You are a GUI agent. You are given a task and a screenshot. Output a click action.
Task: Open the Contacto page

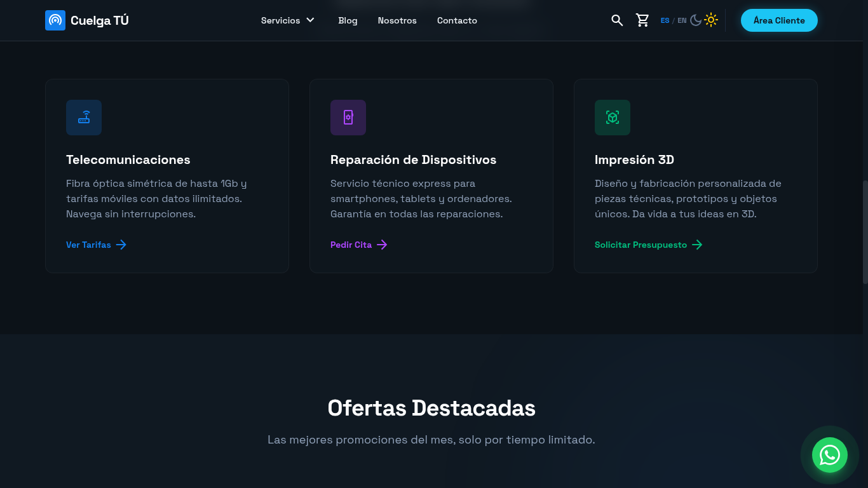[457, 20]
